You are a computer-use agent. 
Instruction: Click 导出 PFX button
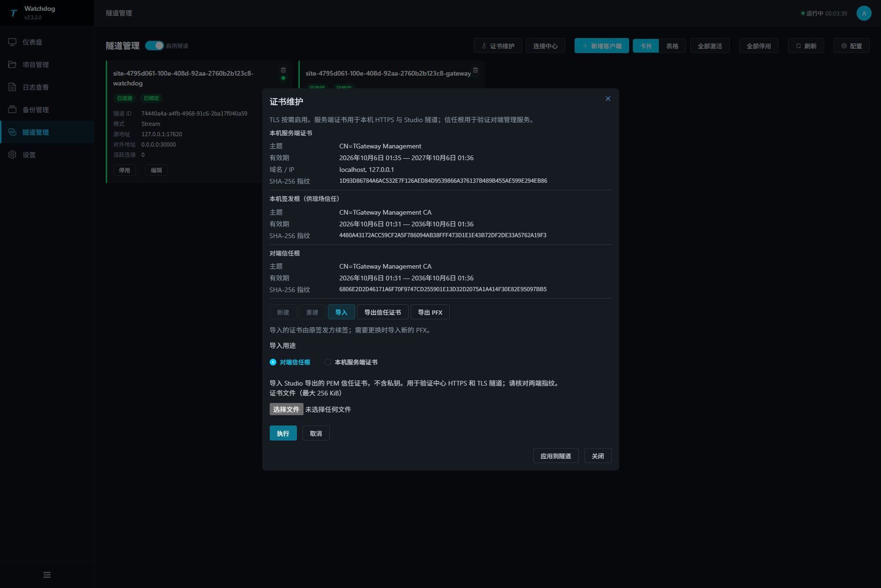point(430,312)
